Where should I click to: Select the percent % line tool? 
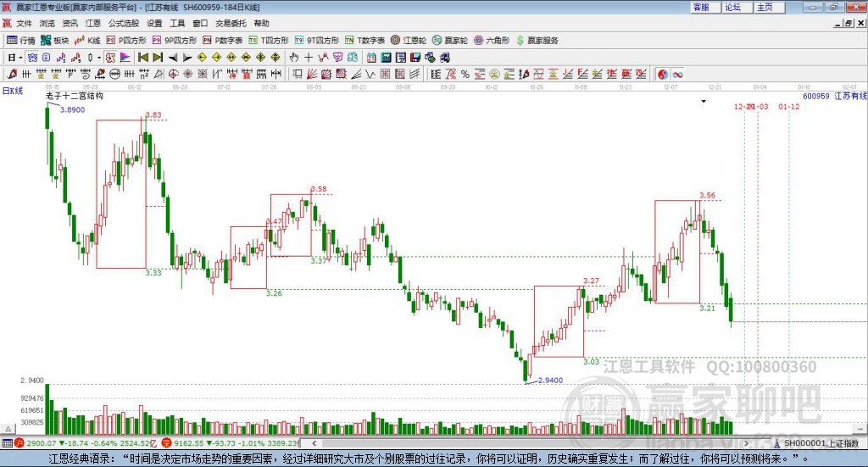pos(465,74)
